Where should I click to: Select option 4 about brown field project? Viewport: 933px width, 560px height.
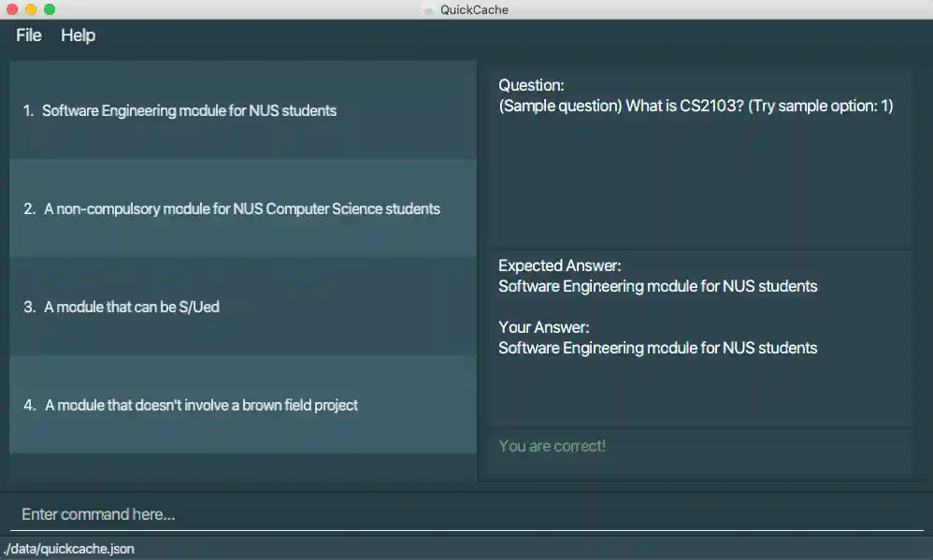[x=242, y=405]
